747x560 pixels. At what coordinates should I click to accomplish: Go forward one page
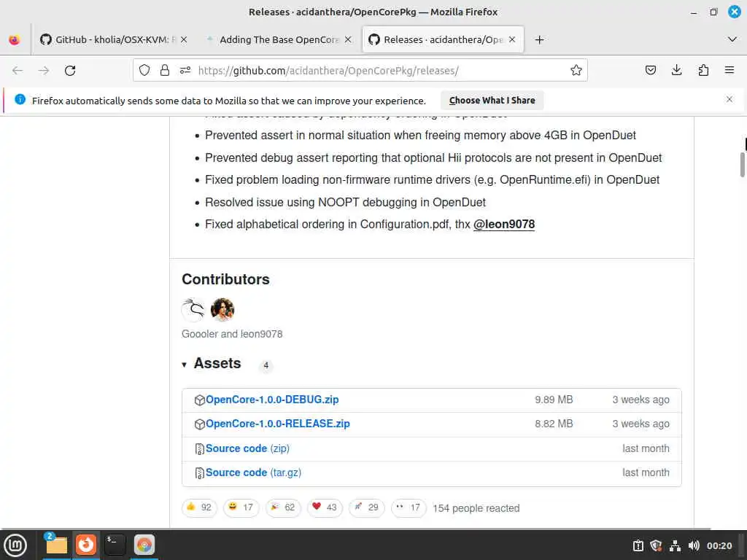point(44,71)
